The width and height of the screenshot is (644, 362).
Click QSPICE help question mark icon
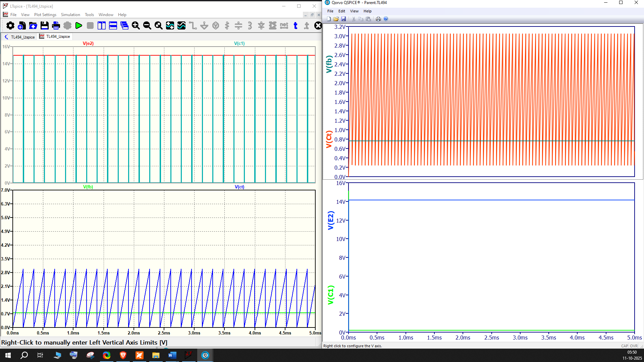coord(386,19)
